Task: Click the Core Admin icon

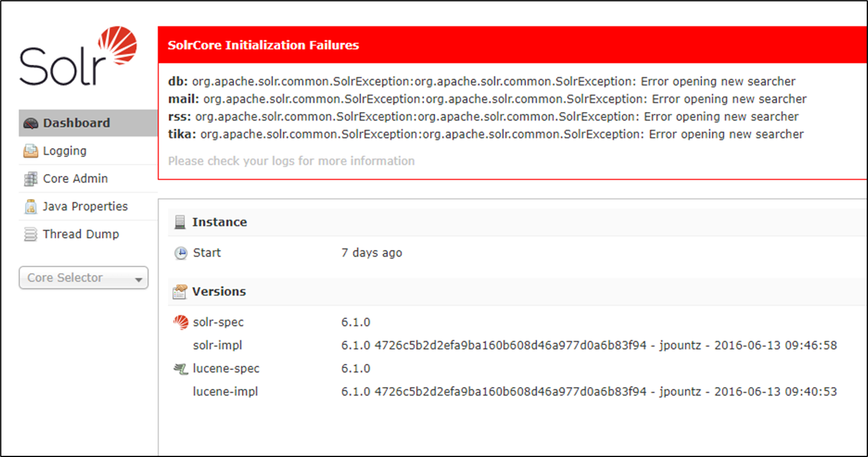Action: pyautogui.click(x=31, y=179)
